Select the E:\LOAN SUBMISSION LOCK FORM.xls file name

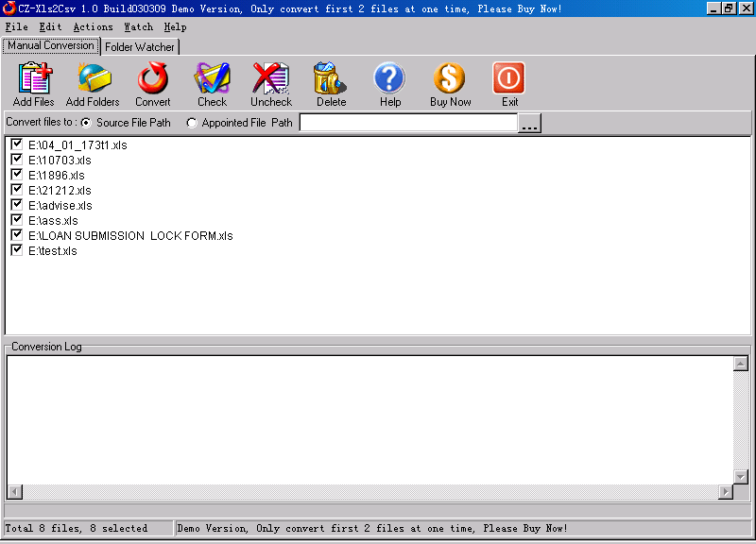pos(130,235)
